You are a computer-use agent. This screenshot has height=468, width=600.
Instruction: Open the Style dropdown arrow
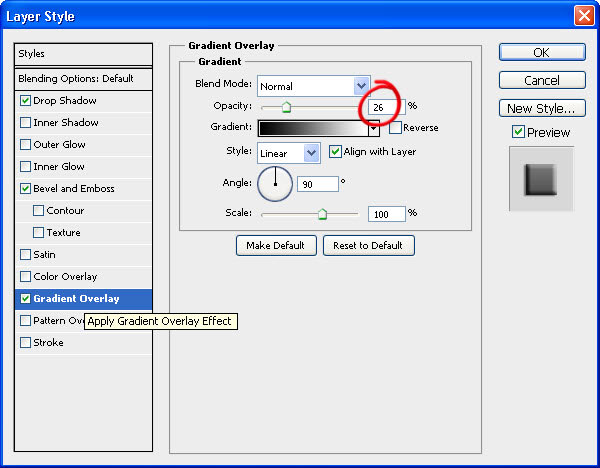(x=312, y=153)
